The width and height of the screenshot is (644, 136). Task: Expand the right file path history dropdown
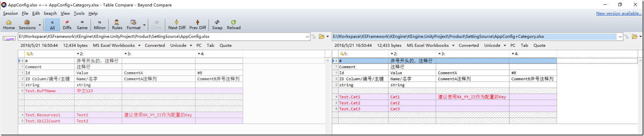pos(620,36)
